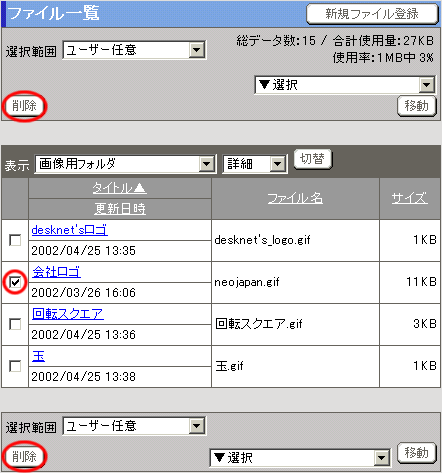Image resolution: width=442 pixels, height=473 pixels.
Task: Uncheck the 会社ロゴ row checkbox
Action: click(15, 282)
